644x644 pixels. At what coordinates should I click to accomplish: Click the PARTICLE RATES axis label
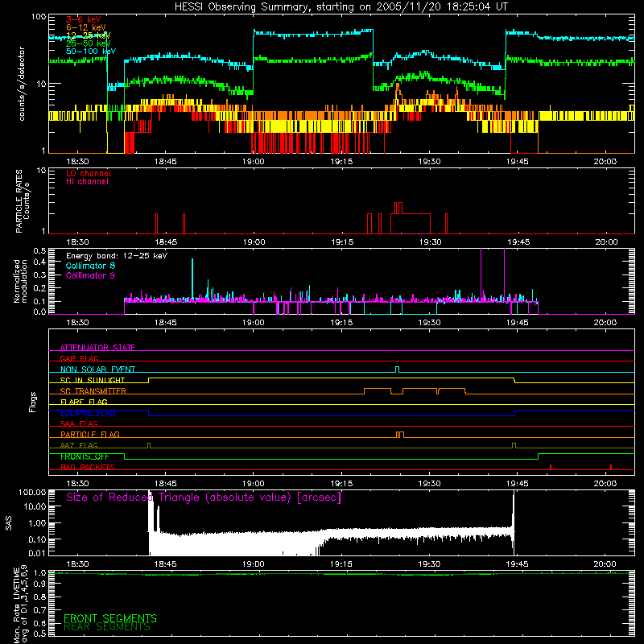point(23,200)
